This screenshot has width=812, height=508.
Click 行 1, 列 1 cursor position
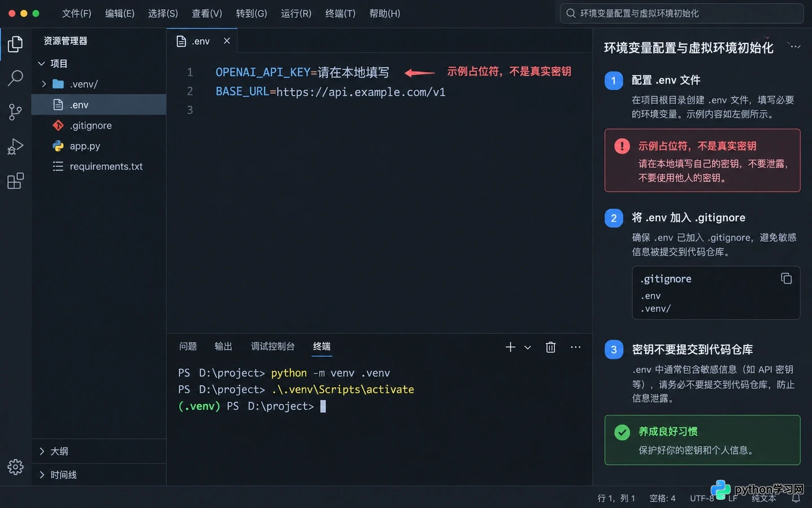(x=616, y=498)
